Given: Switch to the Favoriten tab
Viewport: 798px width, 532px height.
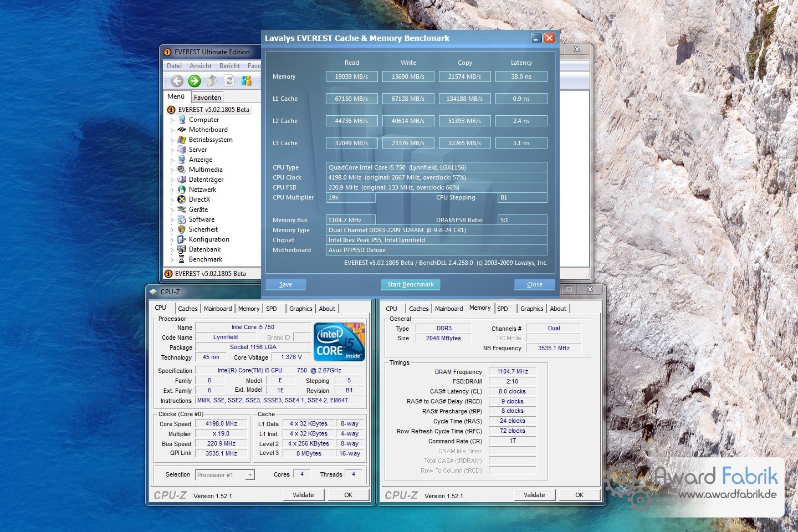Looking at the screenshot, I should pos(207,98).
